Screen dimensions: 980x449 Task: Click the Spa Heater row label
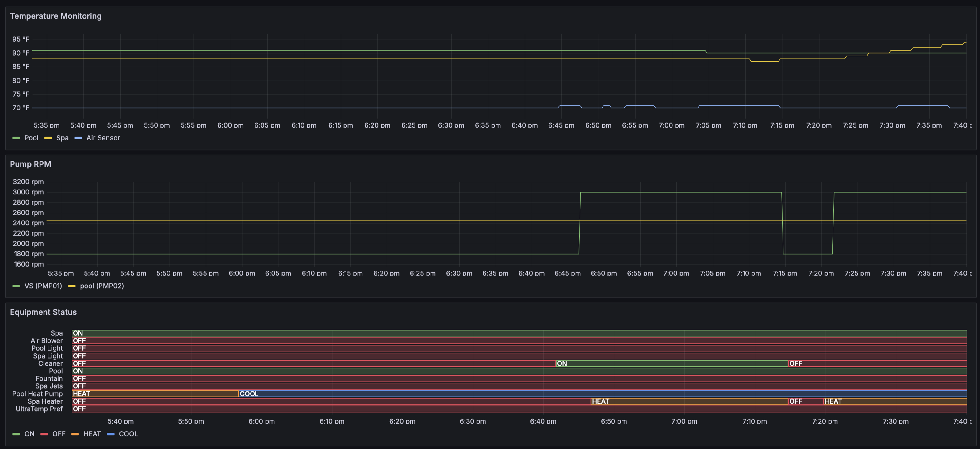(45, 401)
